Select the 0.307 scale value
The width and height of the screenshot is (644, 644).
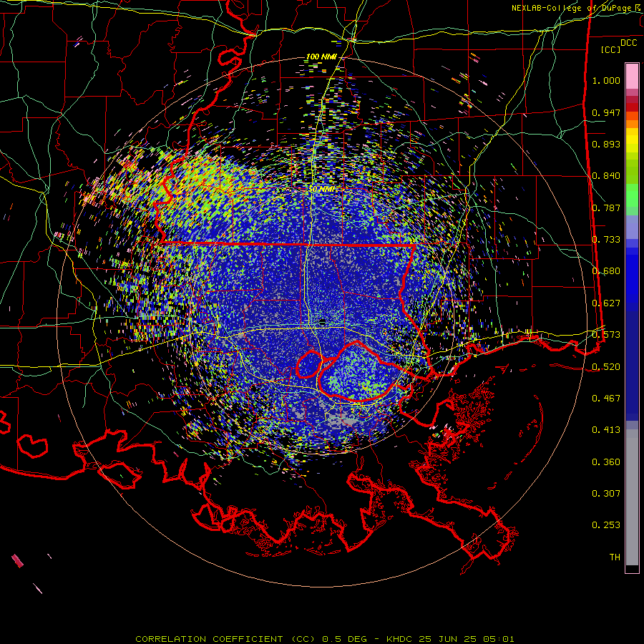[606, 494]
